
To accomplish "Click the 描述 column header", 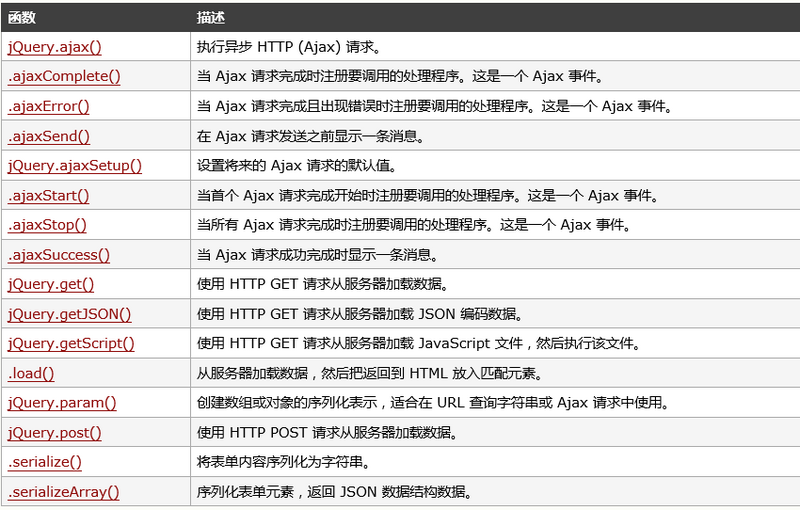I will click(211, 18).
